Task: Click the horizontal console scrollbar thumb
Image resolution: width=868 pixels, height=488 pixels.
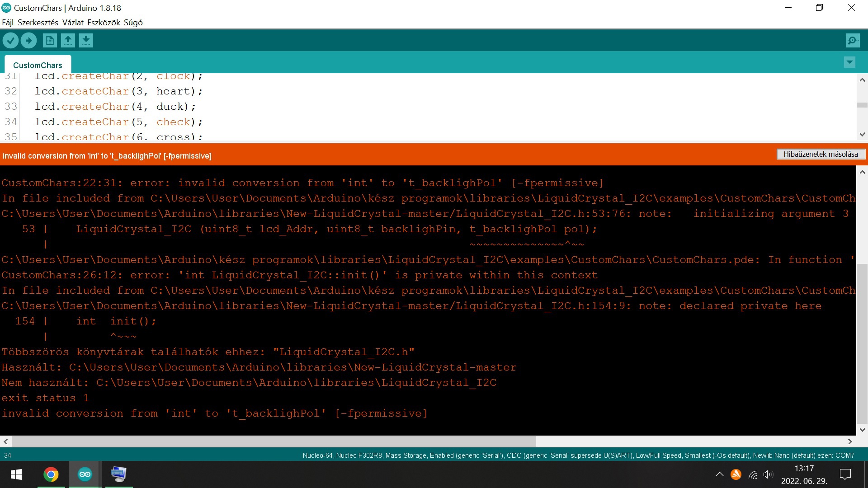Action: coord(274,441)
